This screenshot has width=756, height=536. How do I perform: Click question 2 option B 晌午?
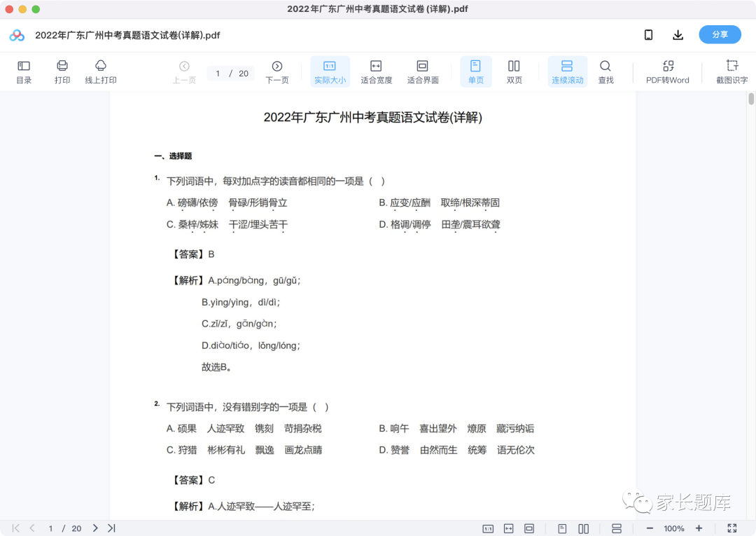[394, 428]
